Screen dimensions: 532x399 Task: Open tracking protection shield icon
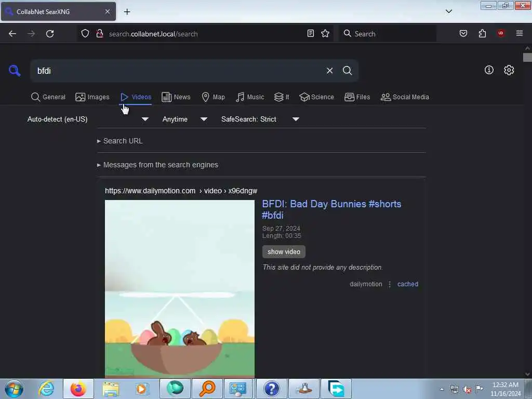coord(85,34)
